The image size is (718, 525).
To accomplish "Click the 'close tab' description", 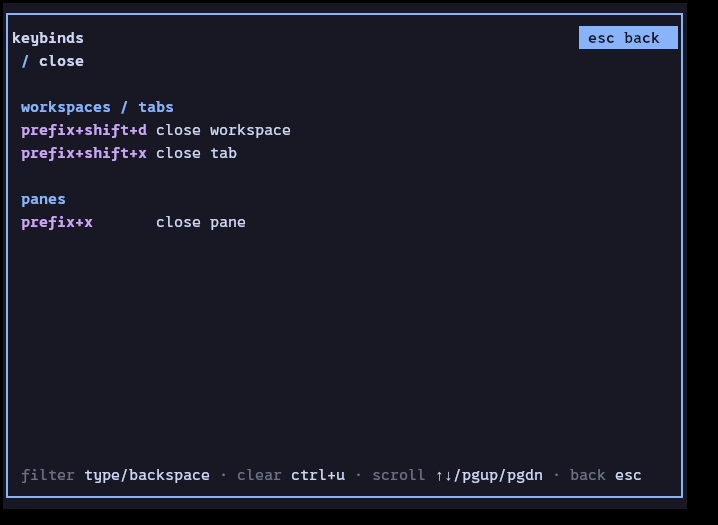I will (x=196, y=153).
